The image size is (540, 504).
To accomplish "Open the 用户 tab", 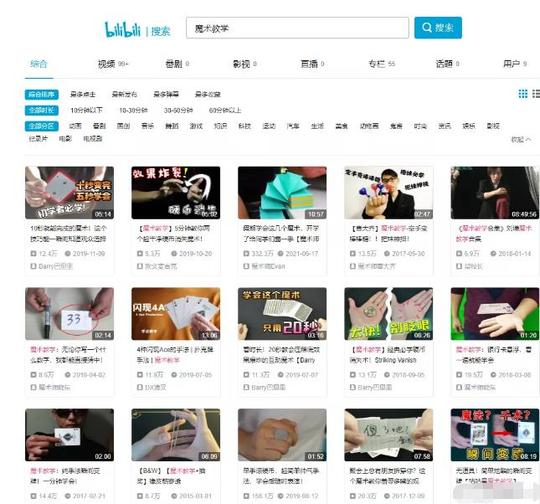I will (515, 64).
